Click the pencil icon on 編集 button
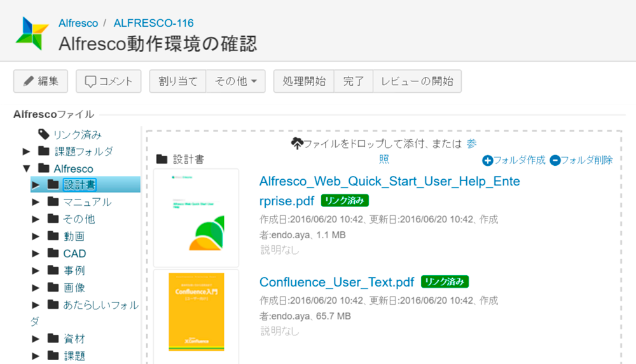The image size is (636, 364). pos(29,81)
